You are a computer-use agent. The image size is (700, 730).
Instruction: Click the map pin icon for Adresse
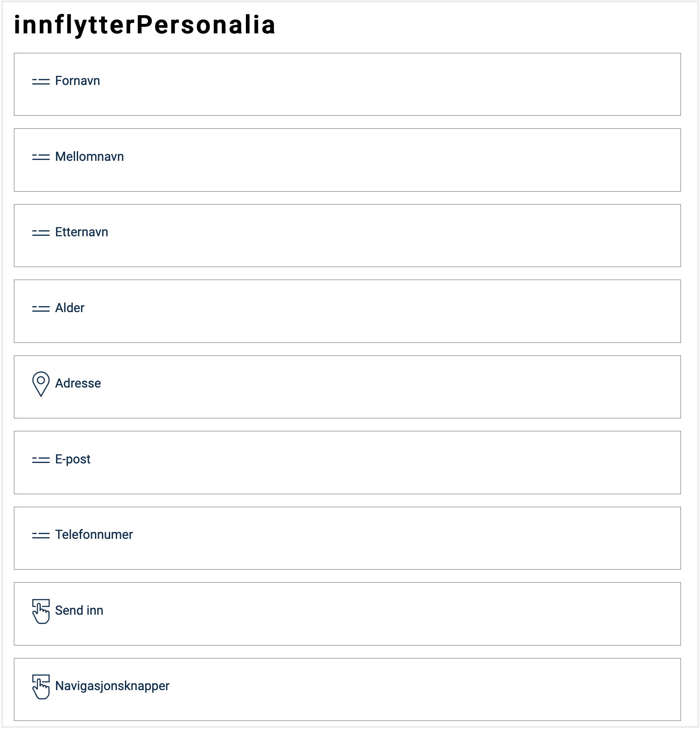click(41, 384)
